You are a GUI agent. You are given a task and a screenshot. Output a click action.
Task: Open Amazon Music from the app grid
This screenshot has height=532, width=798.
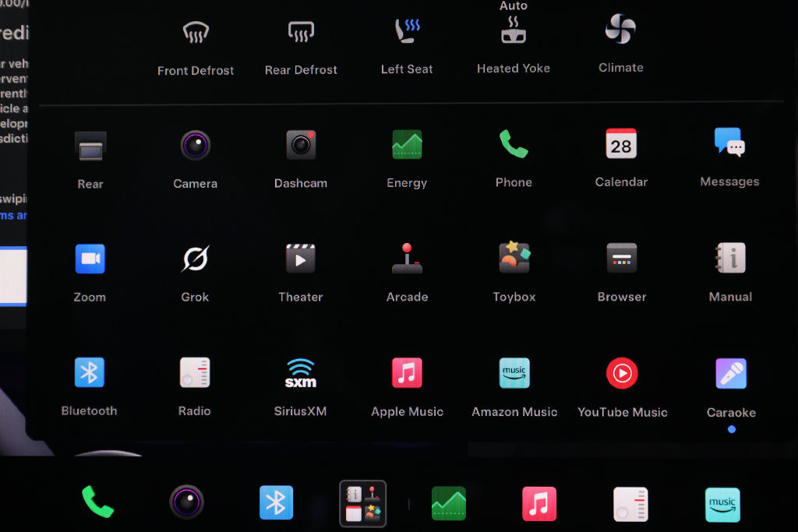pos(514,373)
